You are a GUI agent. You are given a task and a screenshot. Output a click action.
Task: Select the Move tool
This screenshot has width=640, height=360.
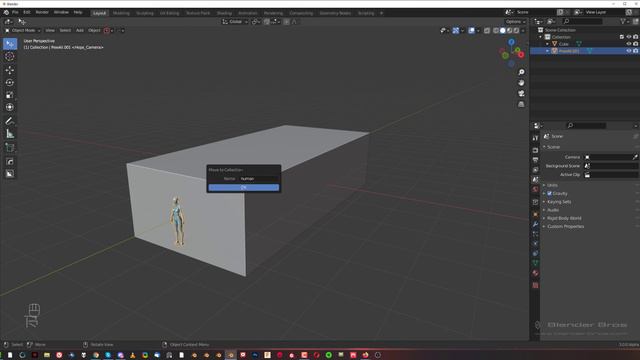[x=10, y=70]
